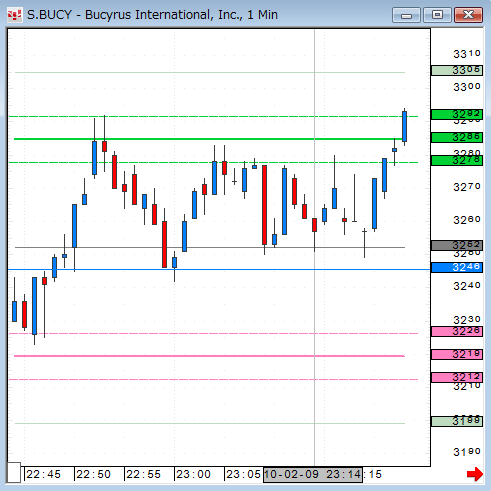The width and height of the screenshot is (491, 491).
Task: Click the chart application icon in title bar
Action: (x=15, y=15)
